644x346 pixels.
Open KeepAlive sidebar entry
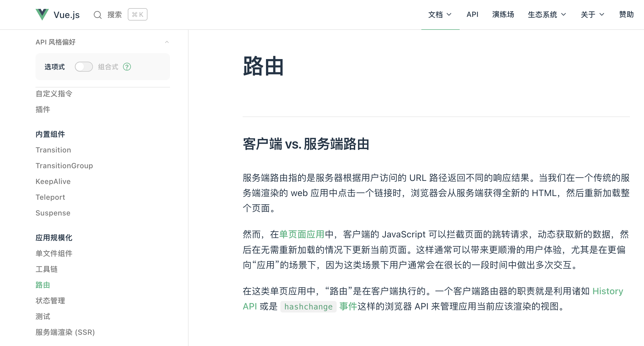click(x=53, y=181)
